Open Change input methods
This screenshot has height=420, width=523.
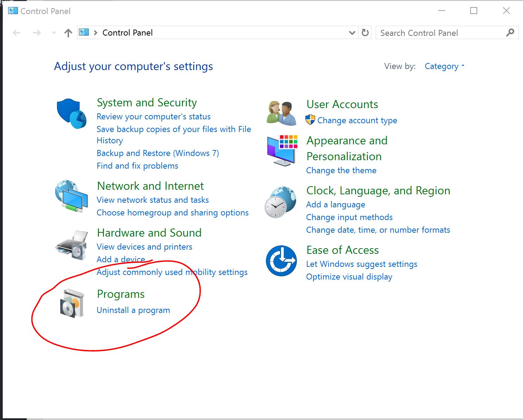(x=349, y=217)
